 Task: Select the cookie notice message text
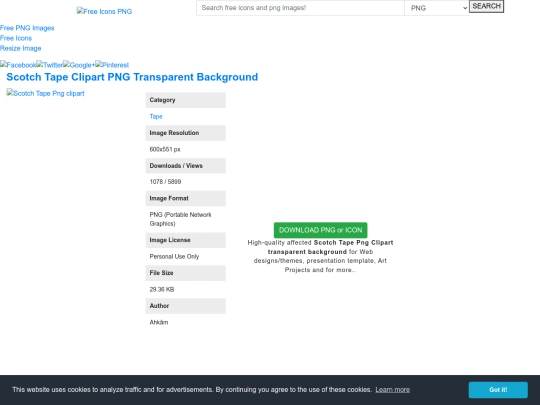192,390
